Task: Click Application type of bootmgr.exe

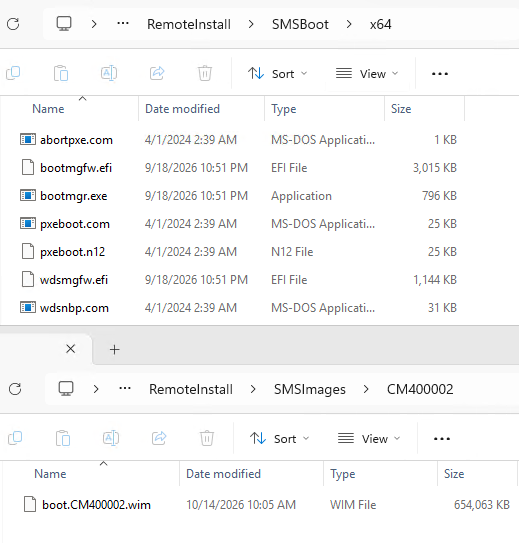Action: click(301, 196)
